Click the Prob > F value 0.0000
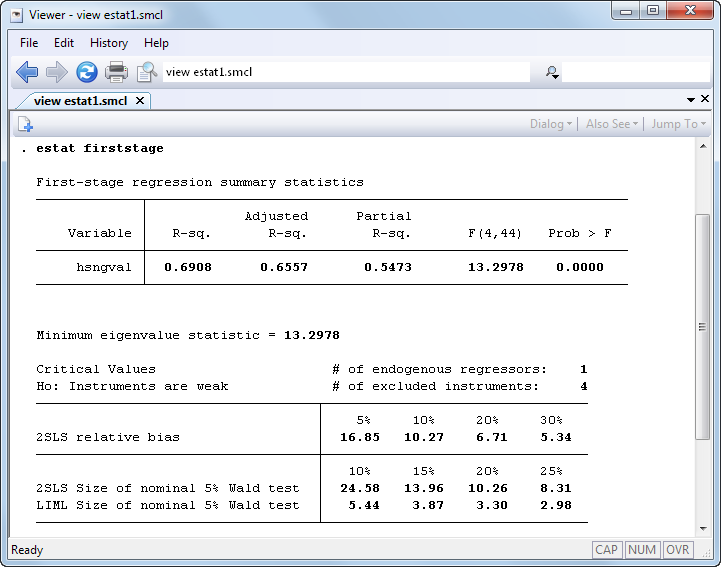 pos(580,267)
